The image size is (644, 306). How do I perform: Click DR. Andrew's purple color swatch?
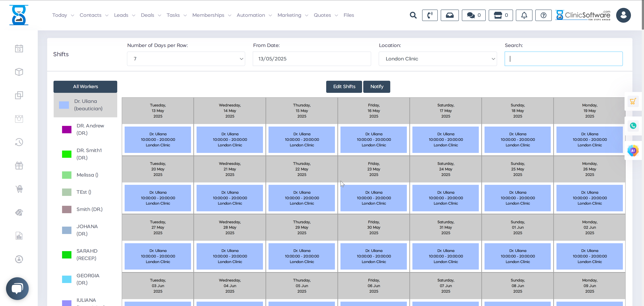click(67, 129)
